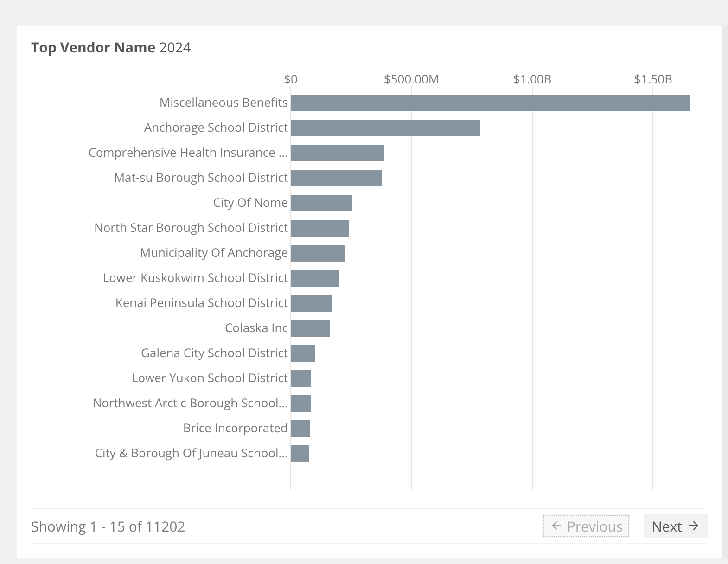
Task: Click the 'Brice Incorporated' label
Action: (x=236, y=428)
